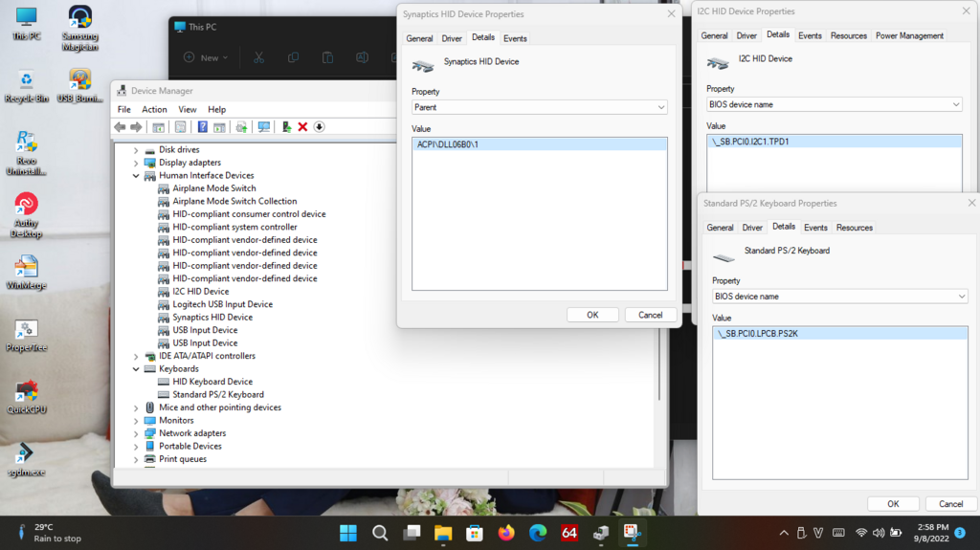The image size is (980, 550).
Task: Open Property dropdown in Synaptics HID dialog
Action: point(539,108)
